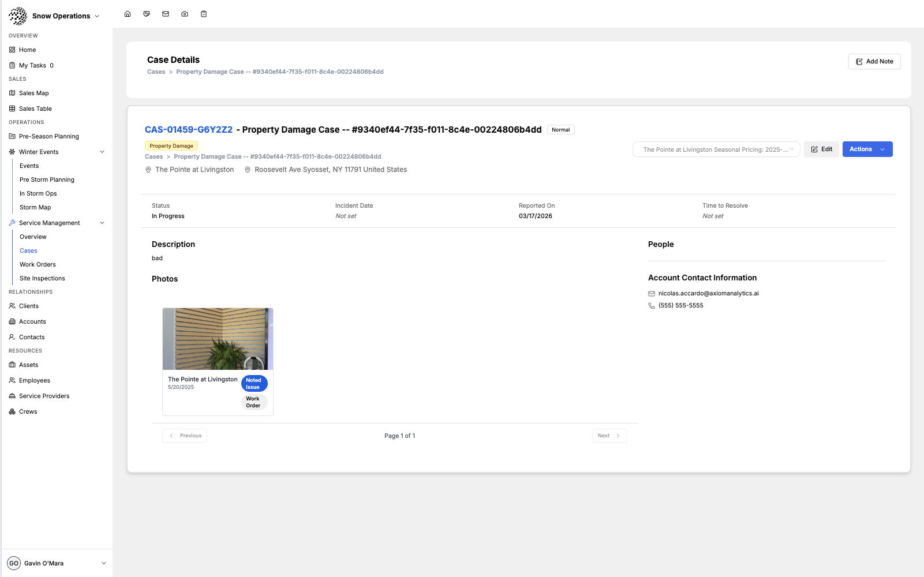Click the clipboard checklist icon in toolbar
The width and height of the screenshot is (924, 577).
[204, 14]
